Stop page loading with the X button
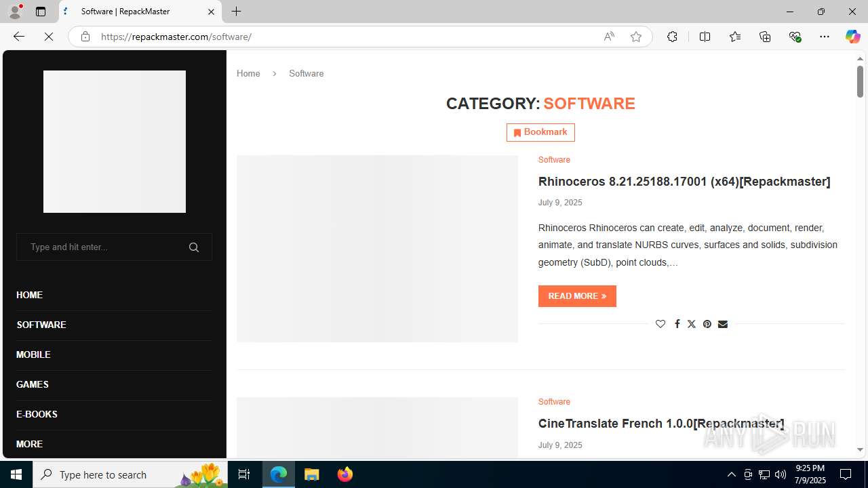Viewport: 868px width, 488px height. coord(49,37)
